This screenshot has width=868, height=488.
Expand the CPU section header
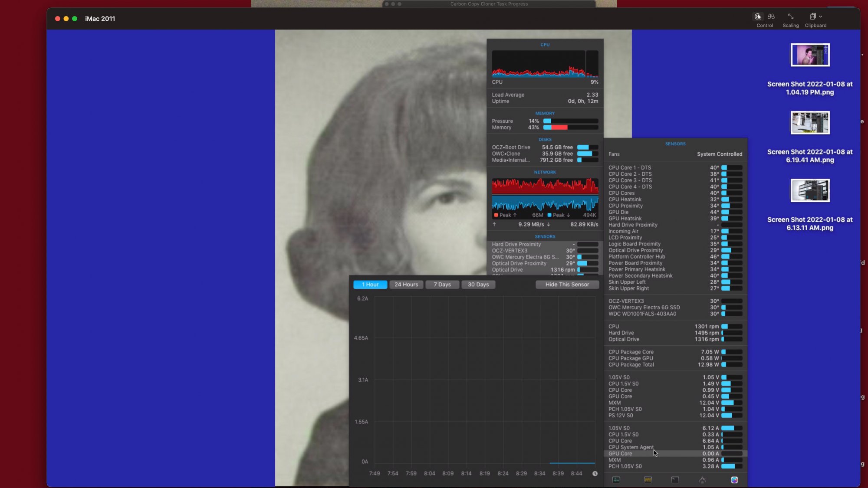coord(545,45)
